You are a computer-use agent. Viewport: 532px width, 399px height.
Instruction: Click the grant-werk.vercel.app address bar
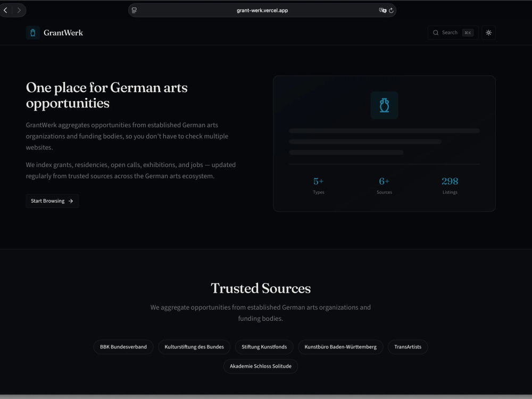point(262,11)
